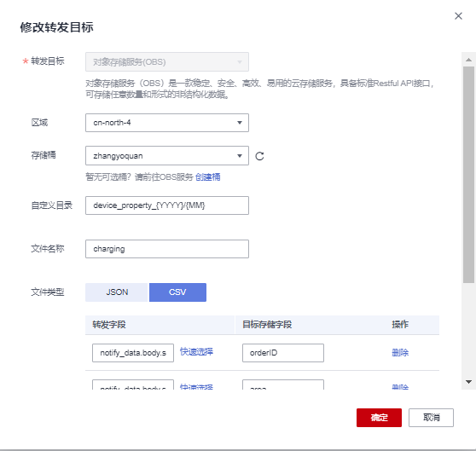This screenshot has height=451, width=476.
Task: Edit the orderID target storage field
Action: (283, 353)
